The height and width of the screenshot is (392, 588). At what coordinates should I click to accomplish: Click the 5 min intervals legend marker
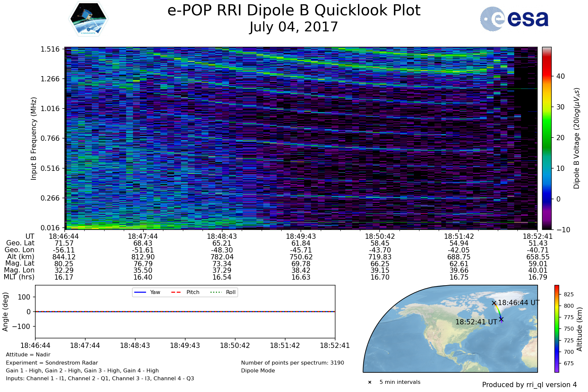pos(370,382)
